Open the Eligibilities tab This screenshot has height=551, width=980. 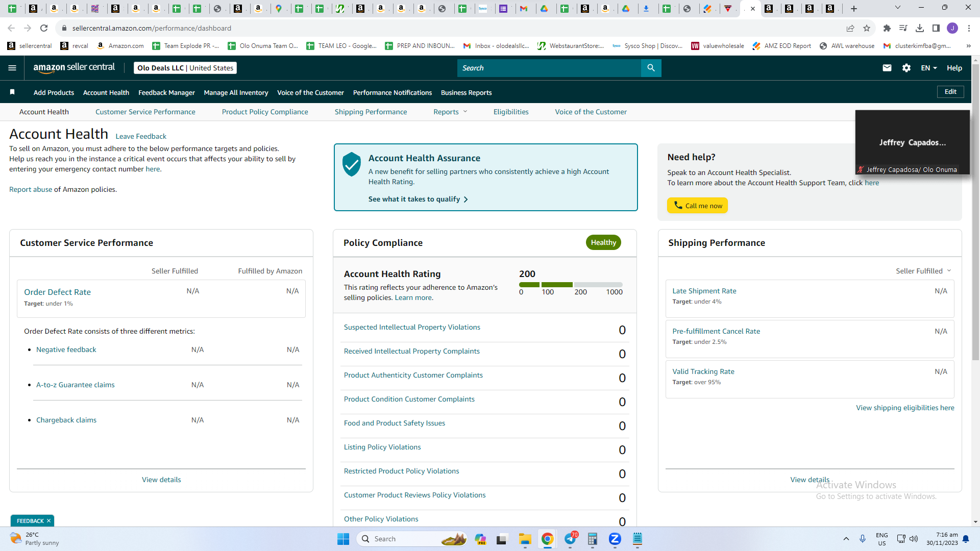[x=511, y=112]
